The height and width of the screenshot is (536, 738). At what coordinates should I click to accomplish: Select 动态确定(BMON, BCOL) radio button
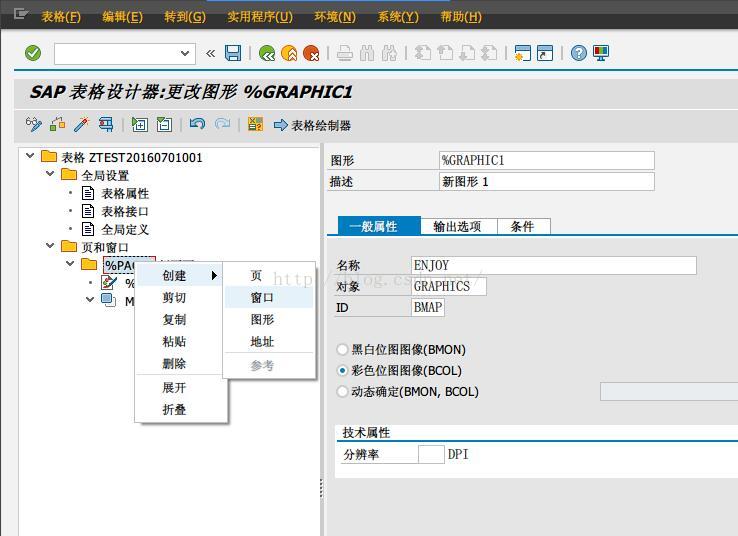pos(343,392)
